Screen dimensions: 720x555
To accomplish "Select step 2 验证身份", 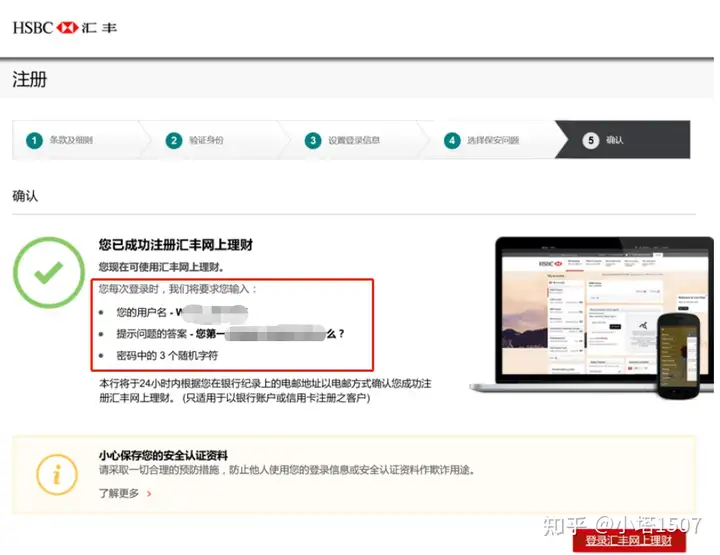I will (x=214, y=140).
